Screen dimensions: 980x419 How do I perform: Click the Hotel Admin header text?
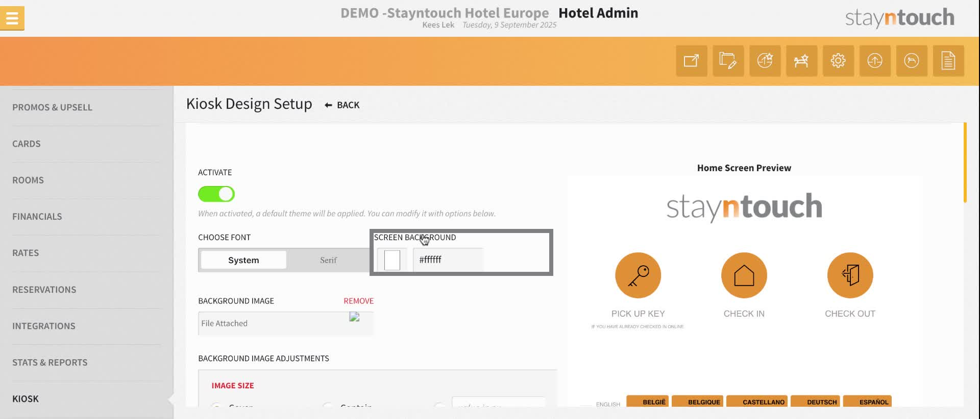(598, 13)
